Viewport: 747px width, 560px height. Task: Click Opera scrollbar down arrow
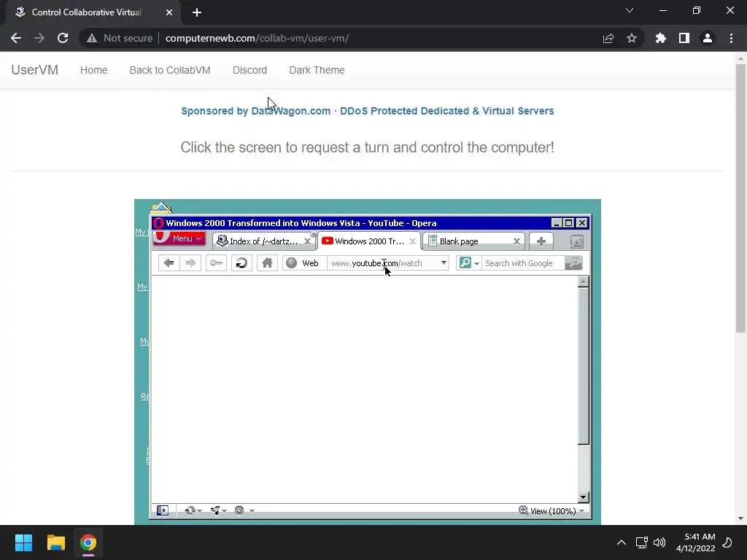pos(583,497)
